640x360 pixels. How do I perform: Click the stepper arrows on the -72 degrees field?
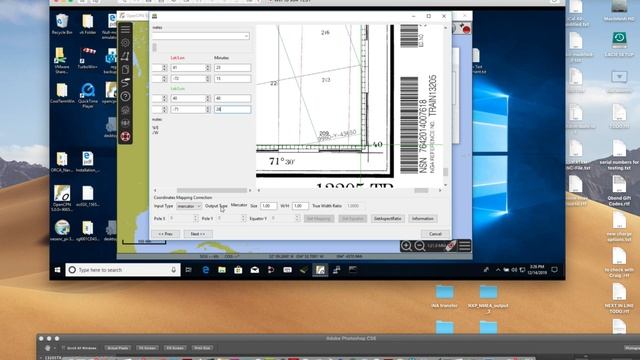208,78
